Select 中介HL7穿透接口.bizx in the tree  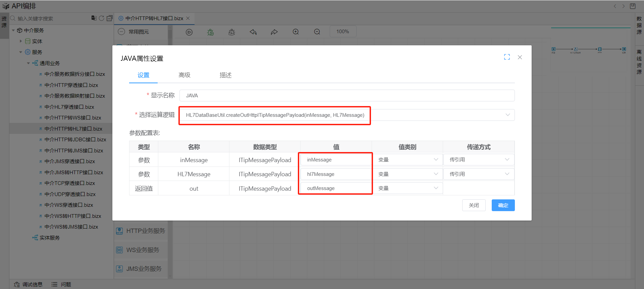[x=69, y=107]
